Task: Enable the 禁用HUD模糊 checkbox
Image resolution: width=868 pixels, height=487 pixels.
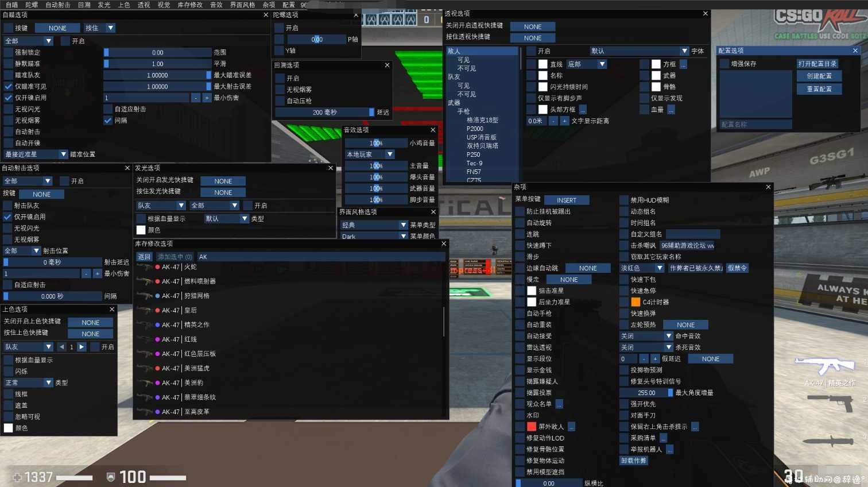Action: coord(624,200)
